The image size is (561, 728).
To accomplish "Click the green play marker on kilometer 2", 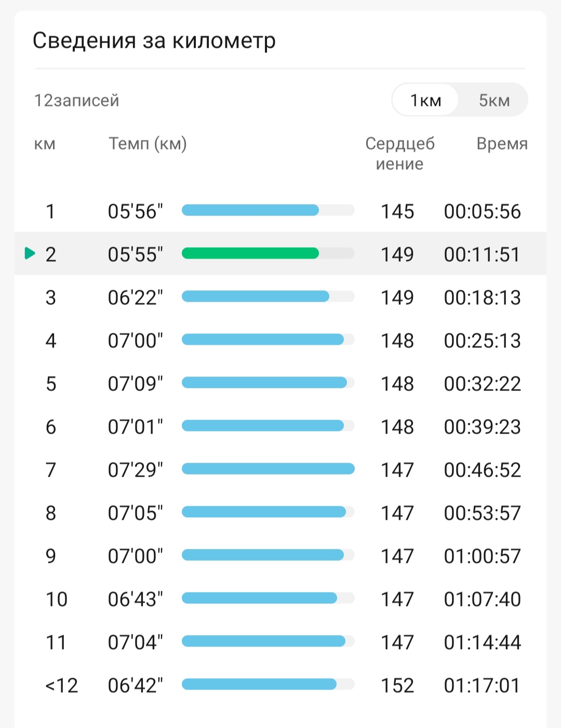I will [30, 253].
